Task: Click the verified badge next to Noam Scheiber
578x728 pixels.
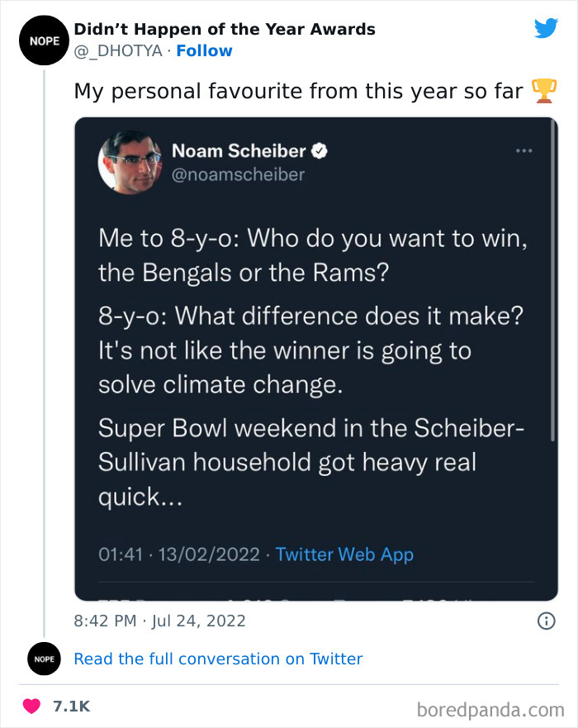Action: (319, 150)
